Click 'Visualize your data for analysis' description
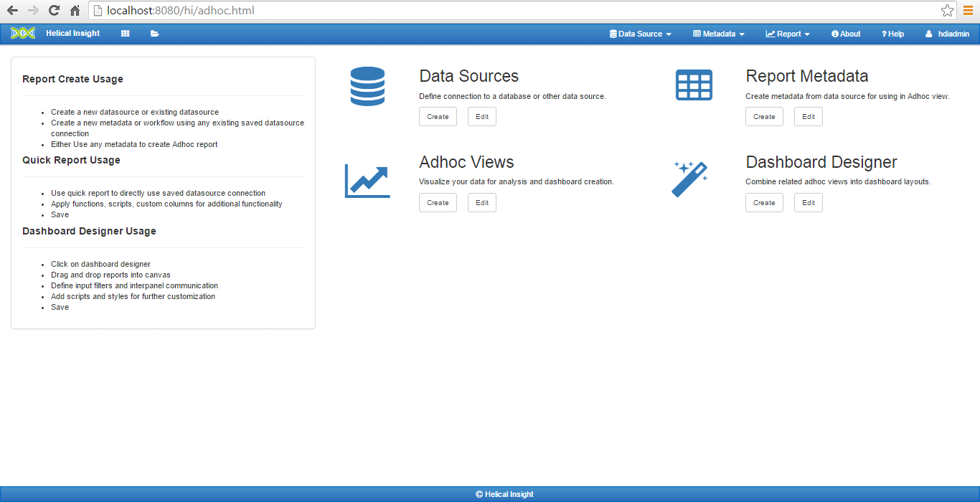The image size is (980, 502). pos(517,181)
